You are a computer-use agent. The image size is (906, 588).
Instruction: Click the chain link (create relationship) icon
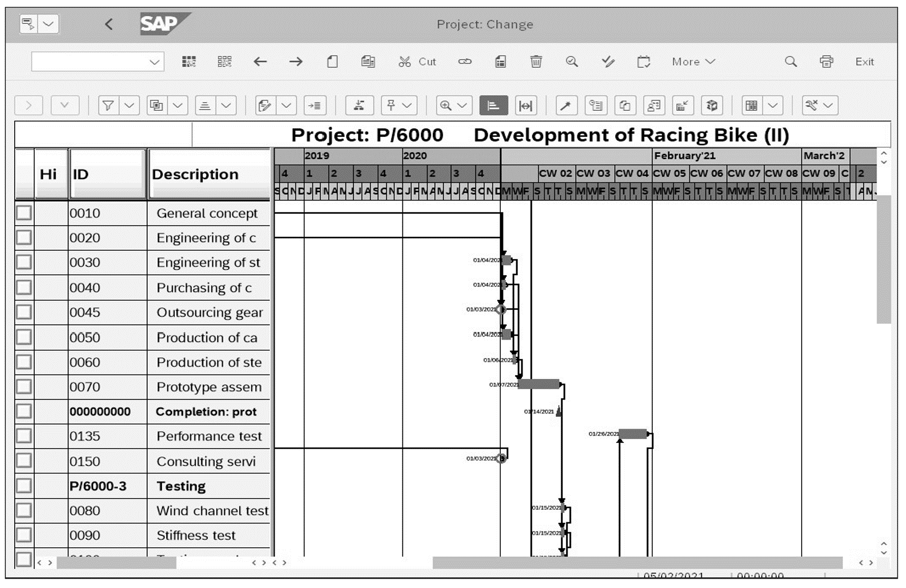click(x=465, y=61)
